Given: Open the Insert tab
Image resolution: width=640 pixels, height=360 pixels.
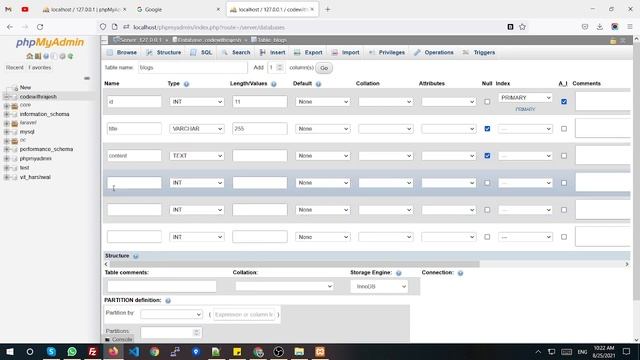Looking at the screenshot, I should click(x=272, y=52).
